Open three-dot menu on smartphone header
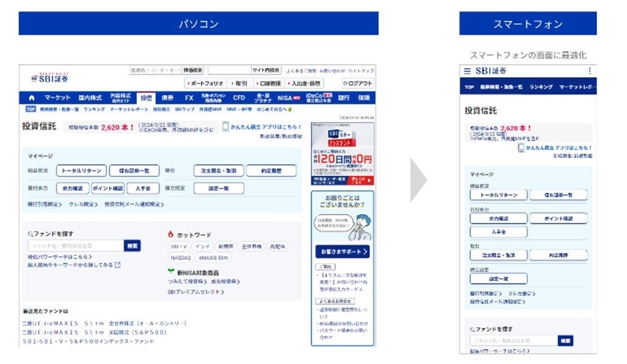Image resolution: width=627 pixels, height=364 pixels. [x=590, y=71]
